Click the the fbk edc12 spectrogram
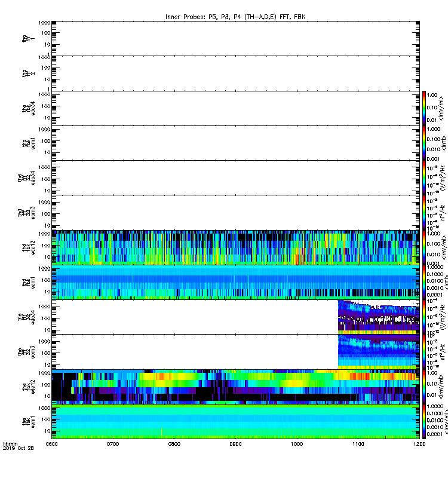 (x=235, y=387)
